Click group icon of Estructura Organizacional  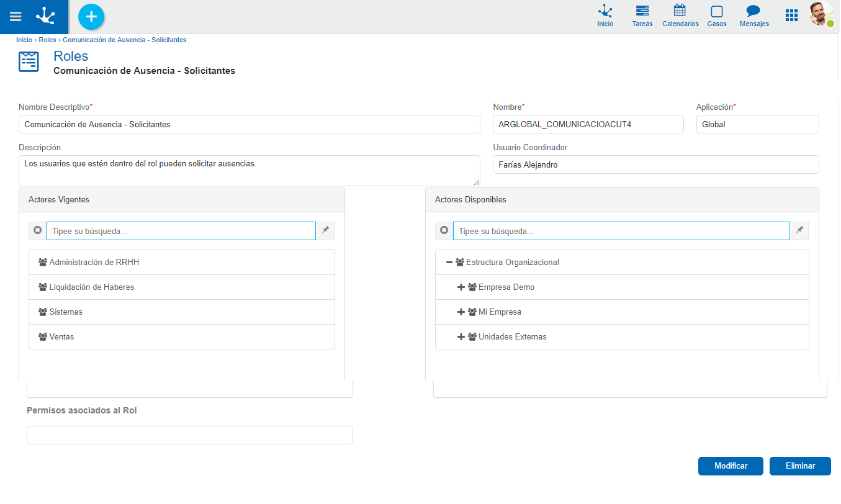460,263
